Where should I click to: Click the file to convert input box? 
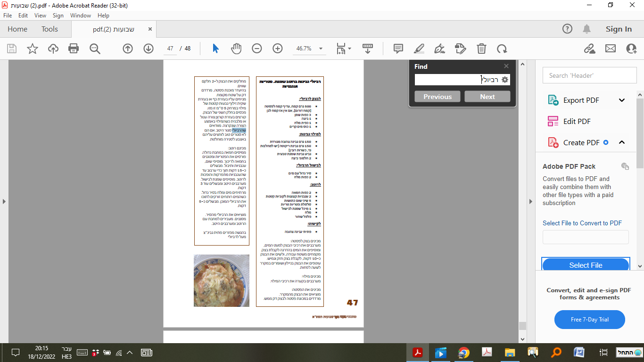[x=586, y=237]
